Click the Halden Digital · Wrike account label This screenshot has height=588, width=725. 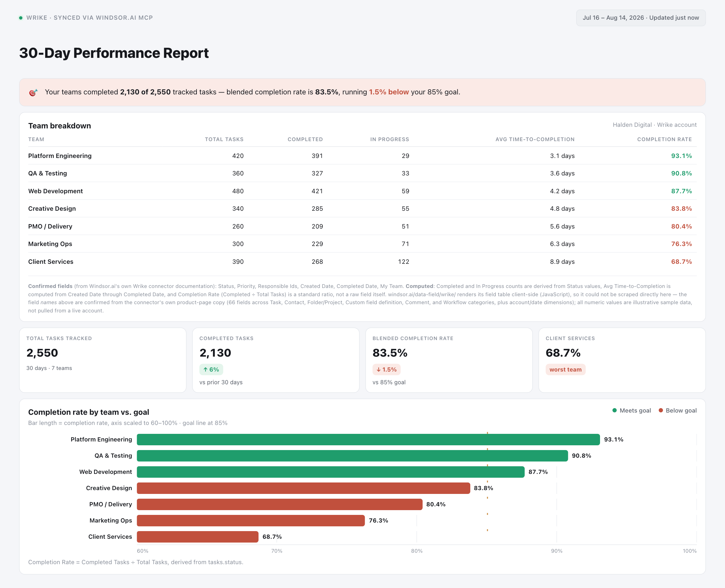pyautogui.click(x=654, y=125)
